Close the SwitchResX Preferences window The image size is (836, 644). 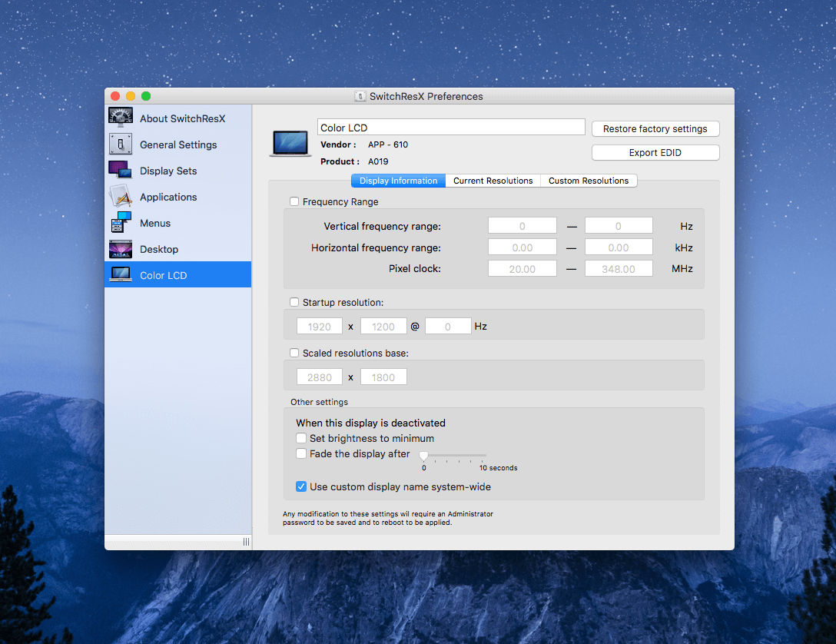coord(115,96)
